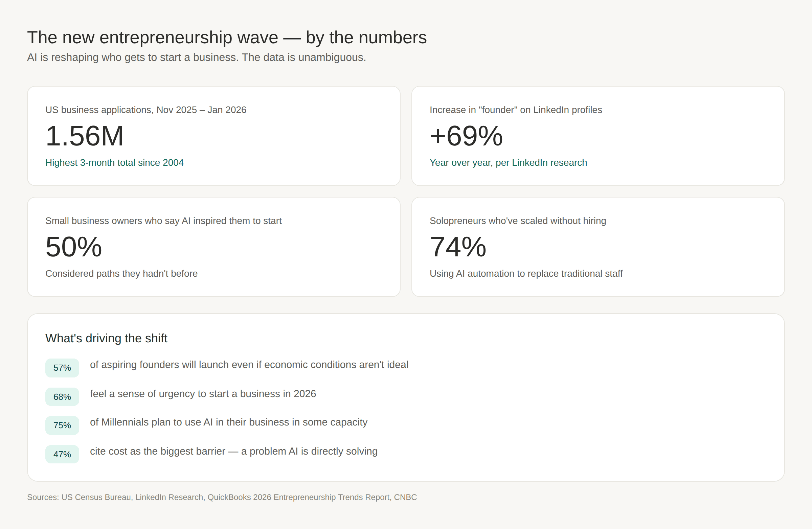Click the +69% LinkedIn founder statistic

coord(466,136)
